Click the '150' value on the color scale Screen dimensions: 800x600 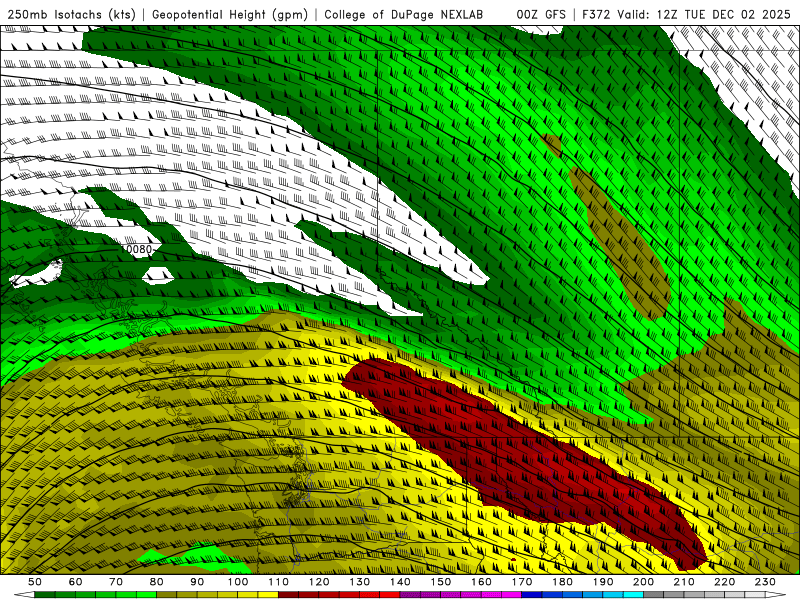pos(441,582)
